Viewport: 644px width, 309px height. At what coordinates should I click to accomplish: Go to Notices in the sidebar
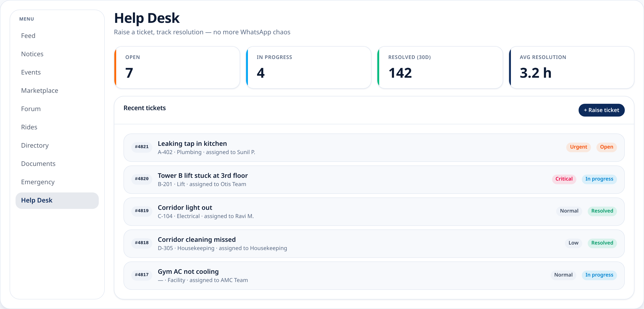tap(57, 54)
